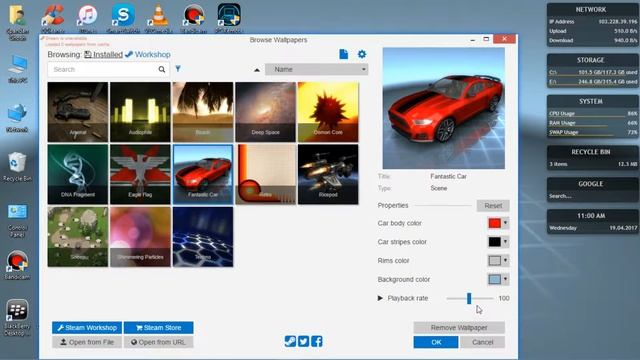Maximize the Browse Wallpapers window

pyautogui.click(x=486, y=39)
